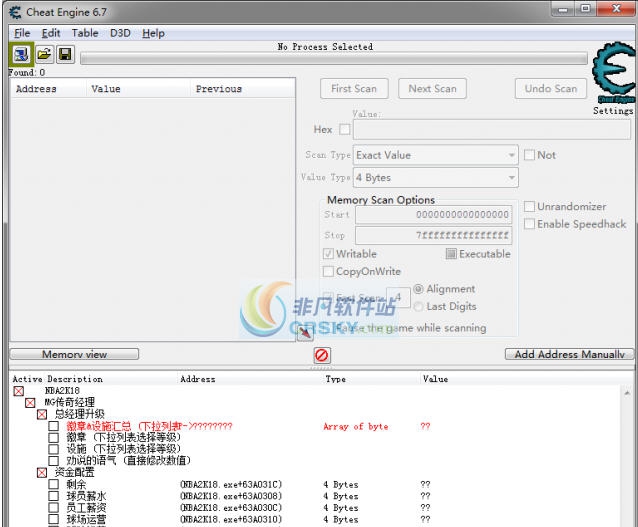Screen dimensions: 638x527
Task: Select the Alignment radio button
Action: point(418,289)
